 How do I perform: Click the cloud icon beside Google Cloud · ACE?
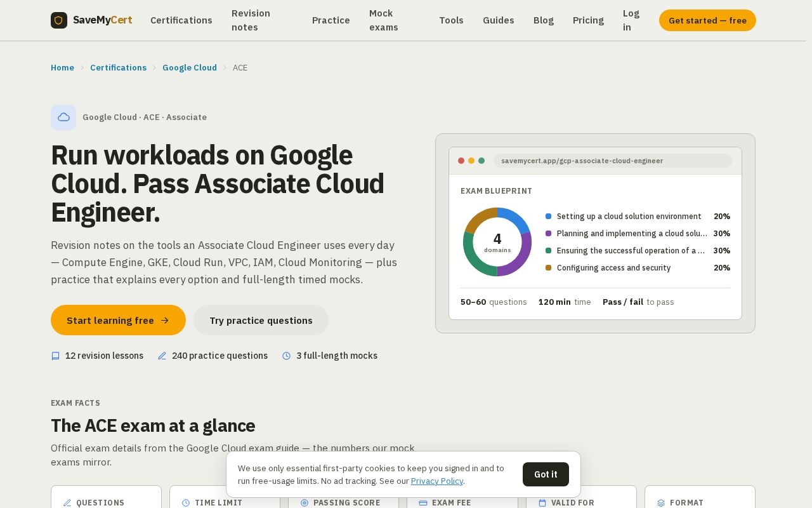point(63,117)
